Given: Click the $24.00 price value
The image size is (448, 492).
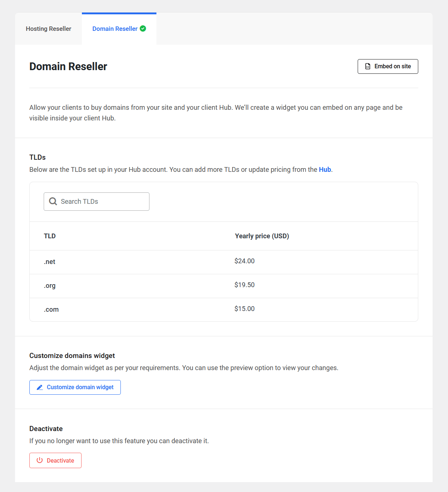Looking at the screenshot, I should point(245,261).
